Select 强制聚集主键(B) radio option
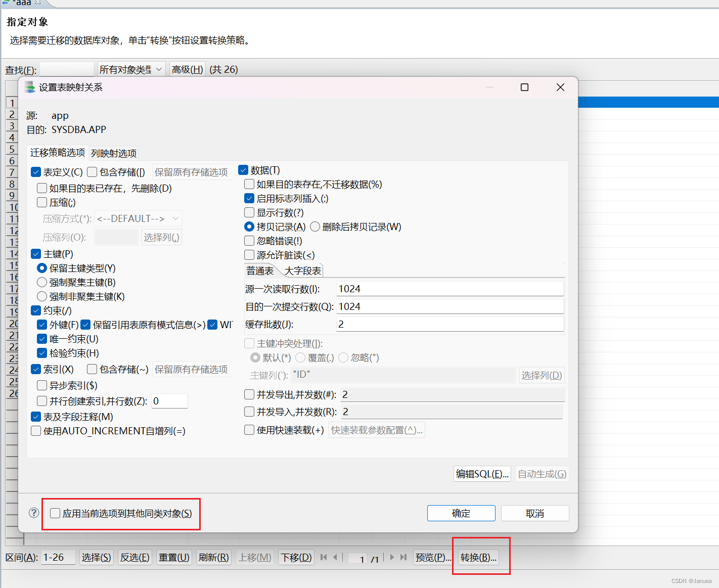Image resolution: width=719 pixels, height=588 pixels. [x=42, y=282]
